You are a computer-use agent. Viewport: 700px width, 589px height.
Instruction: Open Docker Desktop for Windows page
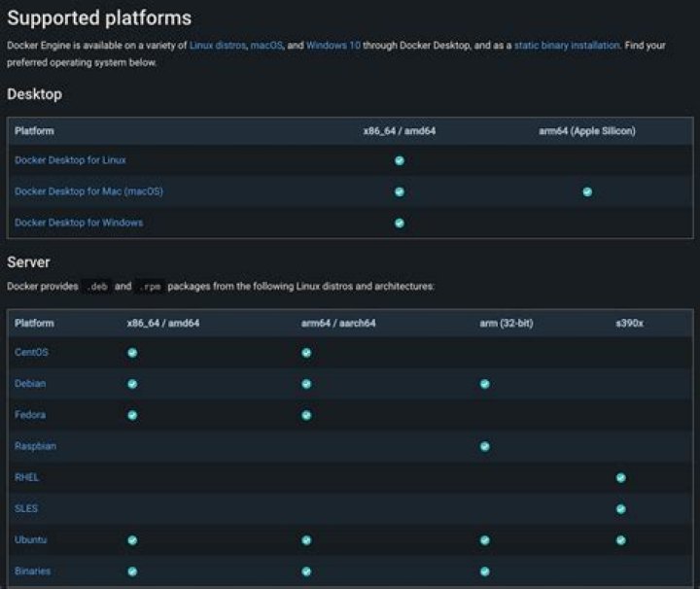tap(79, 223)
